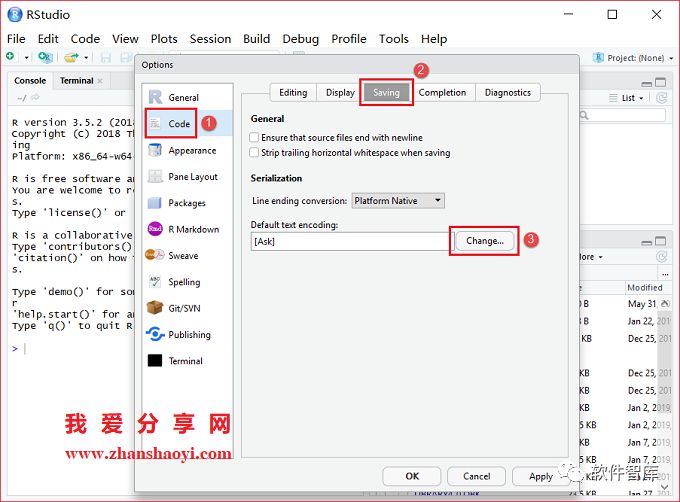Click the Save toolbar icon

click(105, 57)
